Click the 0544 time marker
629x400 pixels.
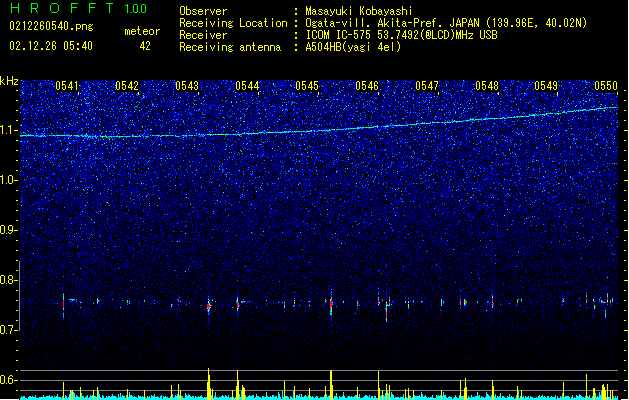tap(247, 86)
